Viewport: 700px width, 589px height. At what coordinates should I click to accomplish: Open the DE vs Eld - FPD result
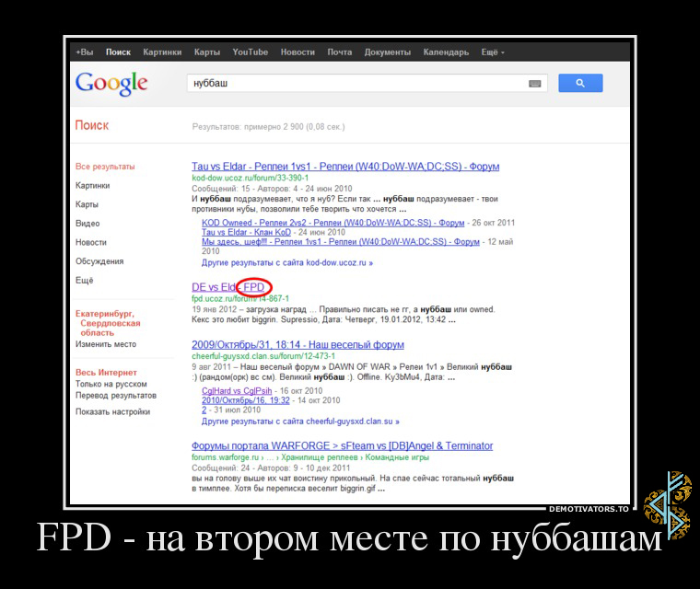tap(228, 287)
